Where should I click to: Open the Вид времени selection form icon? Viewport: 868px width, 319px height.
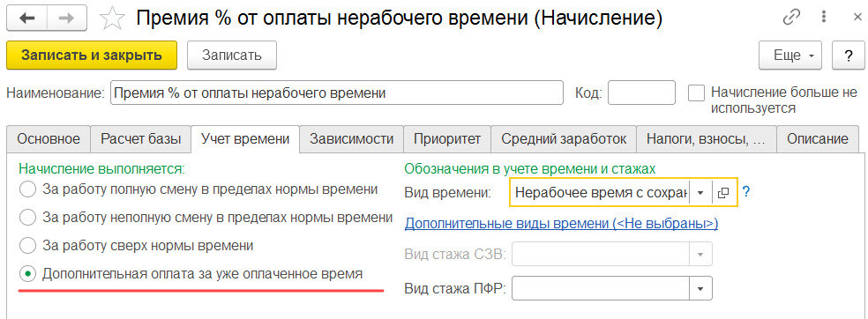723,192
